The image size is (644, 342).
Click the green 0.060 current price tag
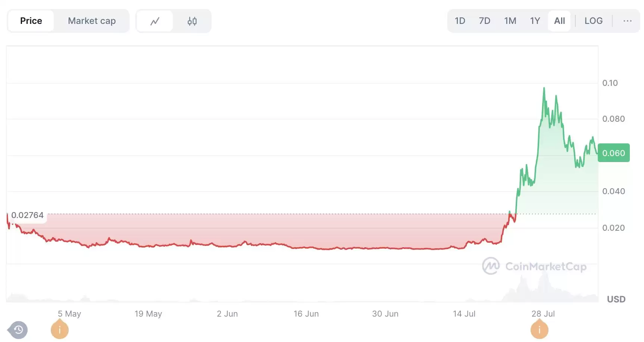[613, 153]
